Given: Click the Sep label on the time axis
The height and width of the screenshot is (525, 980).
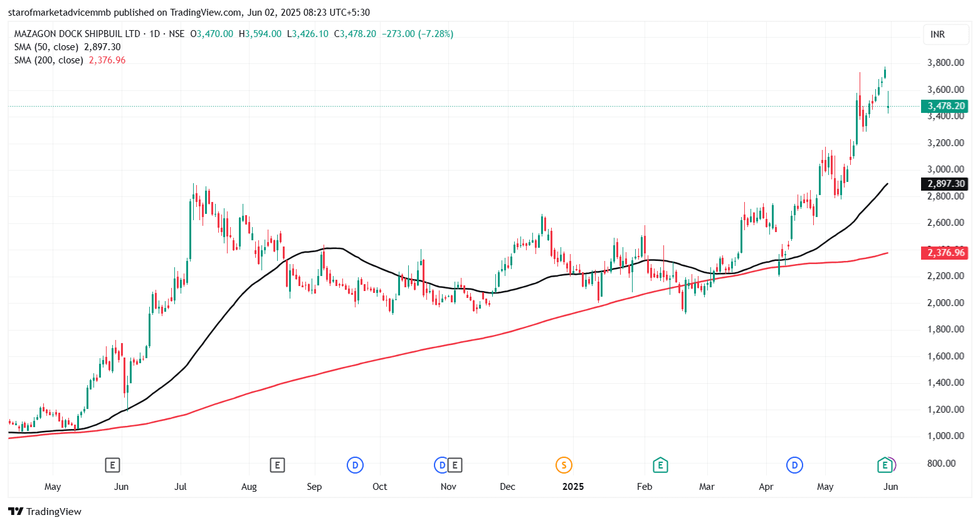Looking at the screenshot, I should [x=314, y=487].
